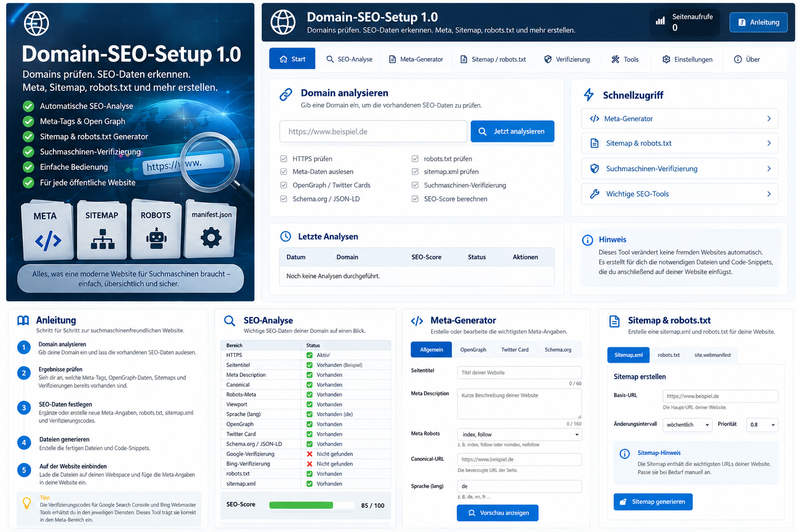
Task: Click the globe logo in the header
Action: [x=283, y=22]
